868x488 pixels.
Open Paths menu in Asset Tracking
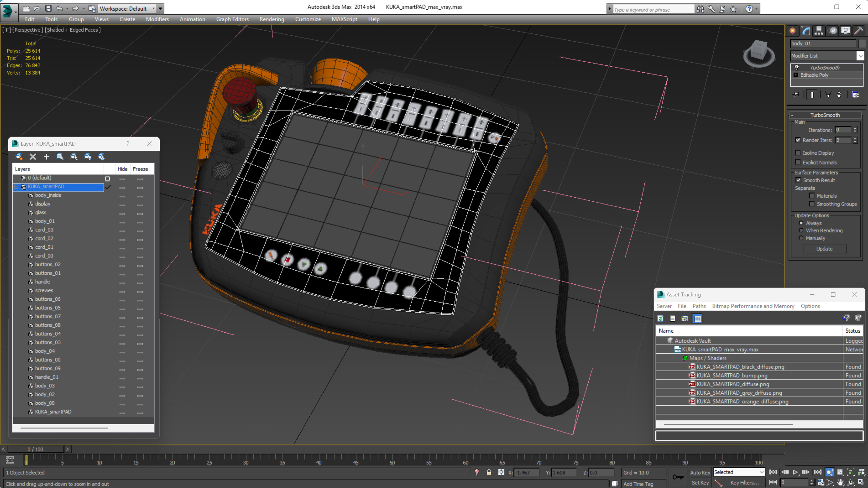pos(699,306)
